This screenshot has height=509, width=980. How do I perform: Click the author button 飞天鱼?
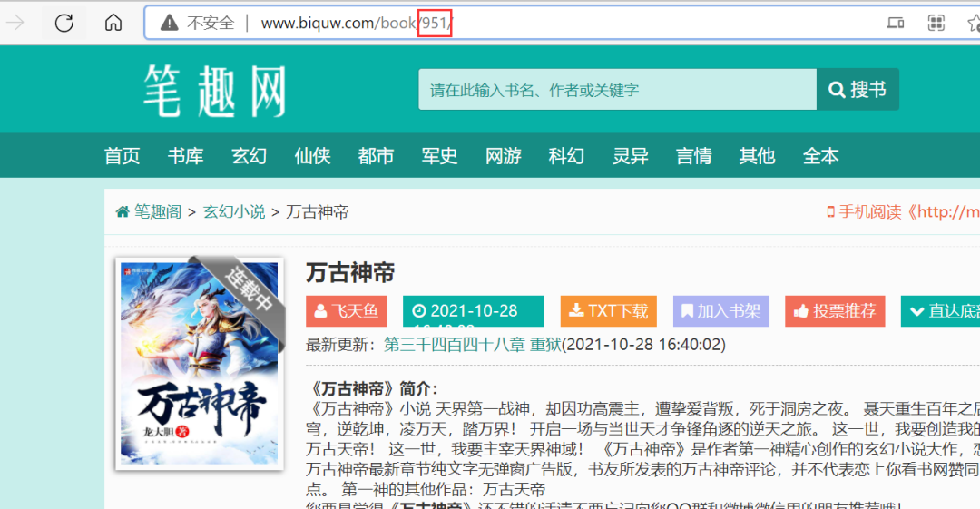coord(347,311)
